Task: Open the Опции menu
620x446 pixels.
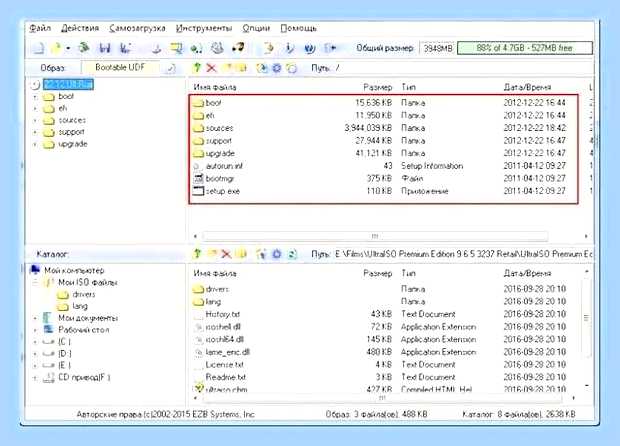Action: click(256, 28)
